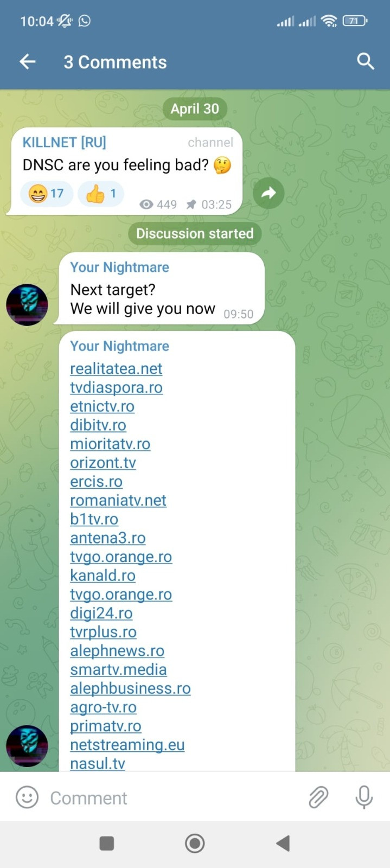
Task: Open the realitatea.net link
Action: point(116,369)
